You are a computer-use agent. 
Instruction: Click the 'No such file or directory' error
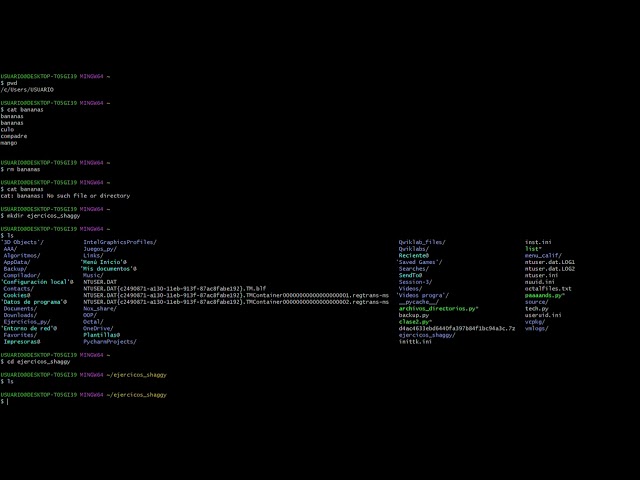[x=88, y=196]
